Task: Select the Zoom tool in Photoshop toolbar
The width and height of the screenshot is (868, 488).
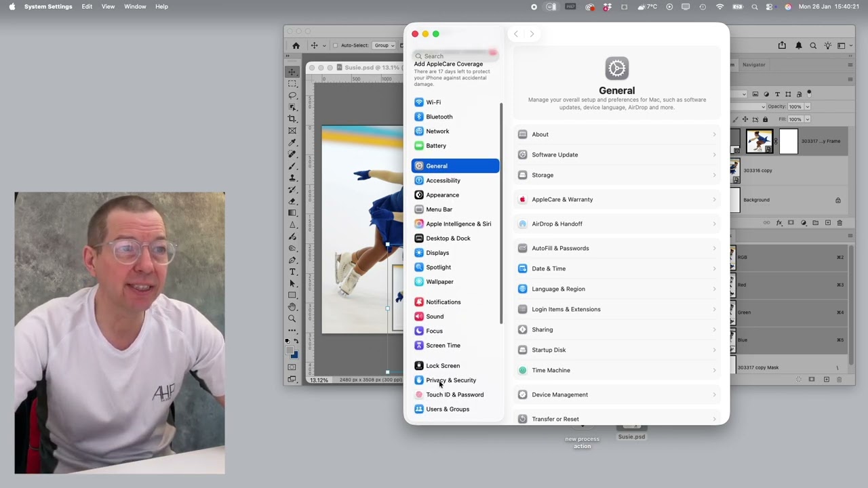Action: tap(292, 319)
